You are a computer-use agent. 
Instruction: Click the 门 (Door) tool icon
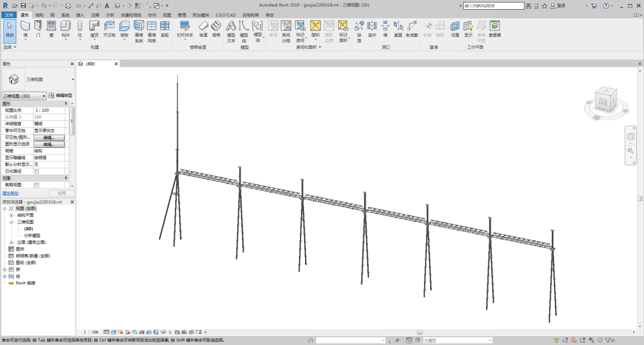point(38,28)
